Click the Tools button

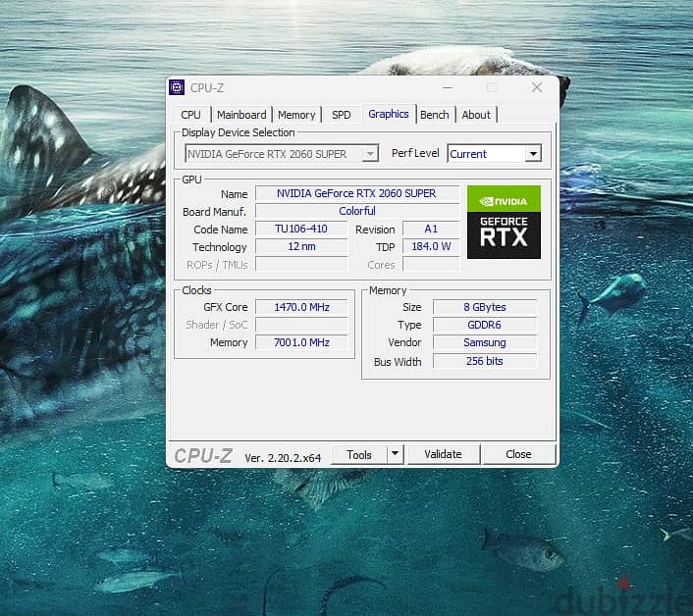point(359,454)
